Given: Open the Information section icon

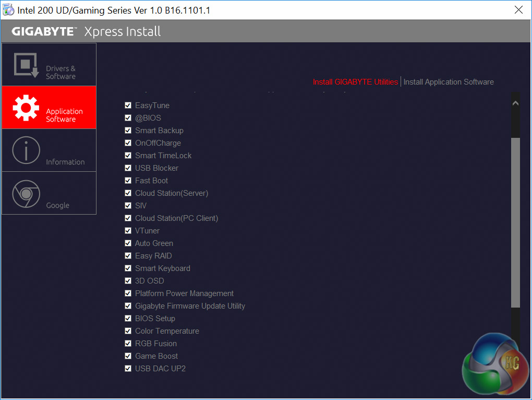Looking at the screenshot, I should 26,150.
